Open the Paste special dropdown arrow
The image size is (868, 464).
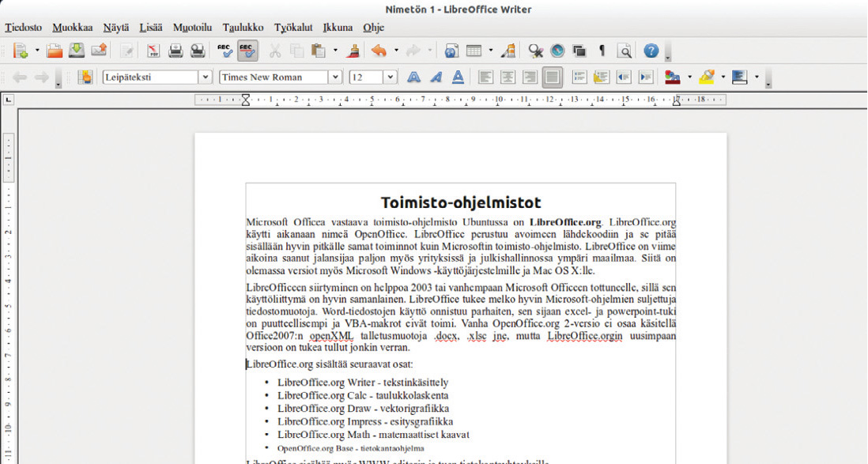pyautogui.click(x=335, y=51)
